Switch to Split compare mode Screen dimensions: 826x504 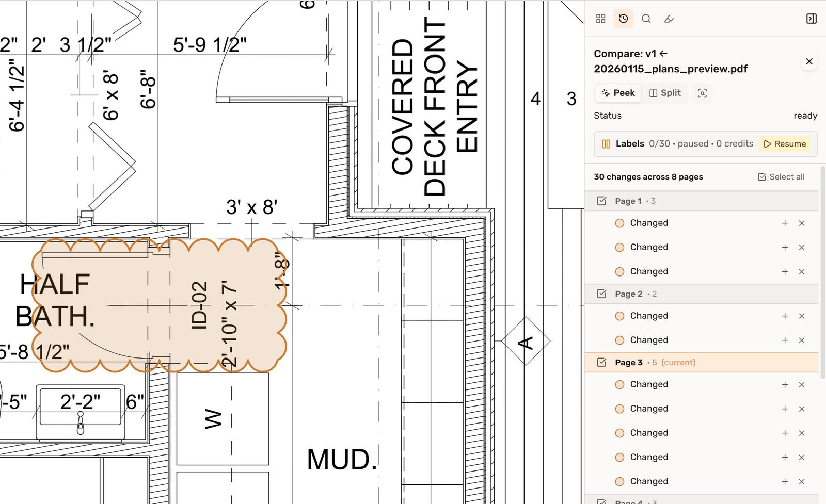665,93
